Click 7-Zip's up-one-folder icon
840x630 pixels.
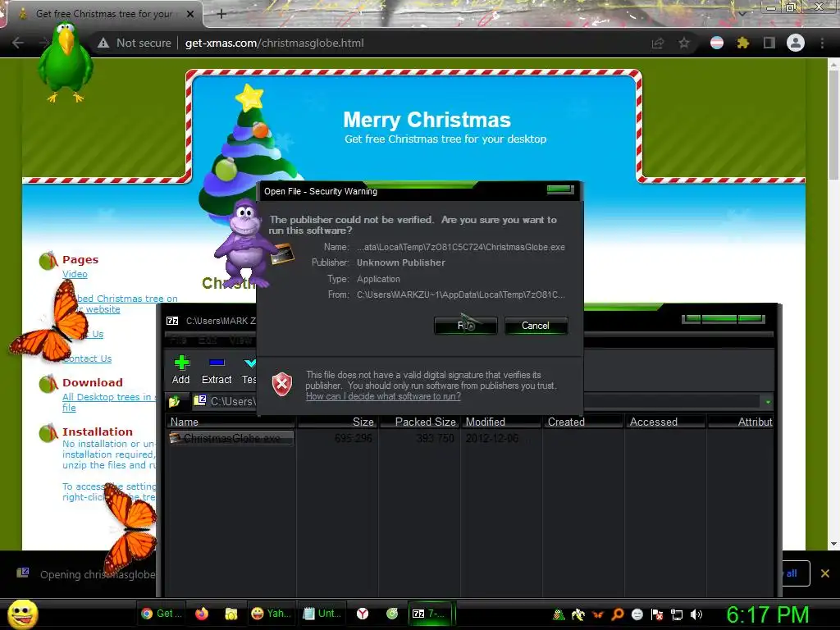click(174, 401)
